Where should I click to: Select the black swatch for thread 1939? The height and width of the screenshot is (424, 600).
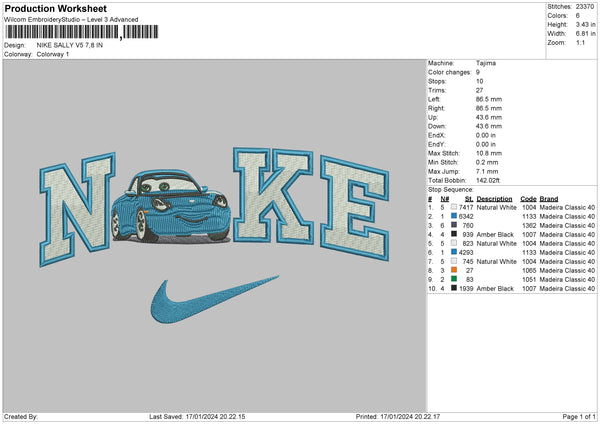click(x=454, y=288)
